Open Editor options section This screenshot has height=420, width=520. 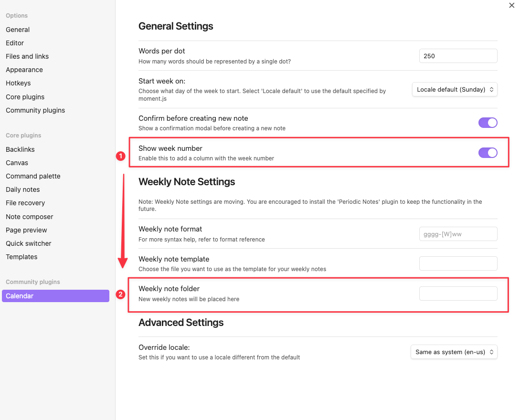point(15,43)
